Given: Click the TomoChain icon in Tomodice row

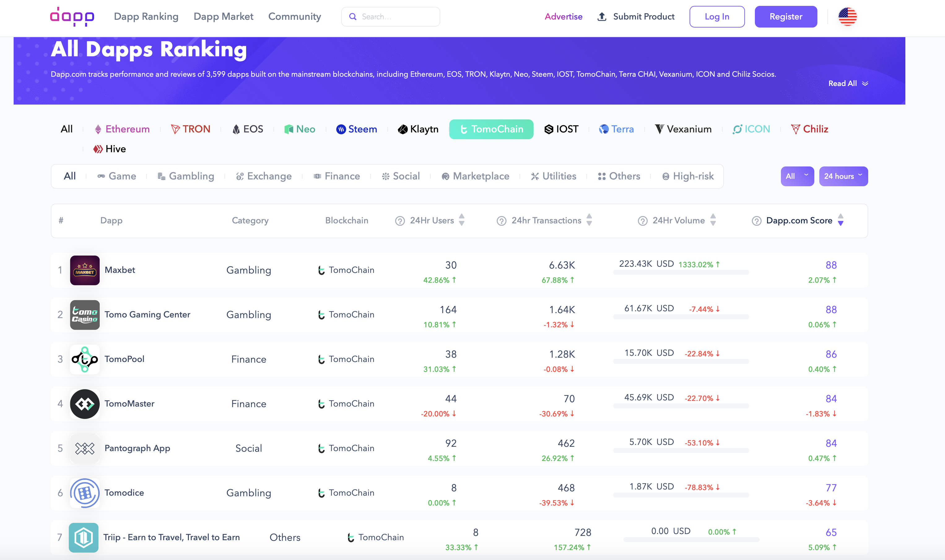Looking at the screenshot, I should [321, 493].
